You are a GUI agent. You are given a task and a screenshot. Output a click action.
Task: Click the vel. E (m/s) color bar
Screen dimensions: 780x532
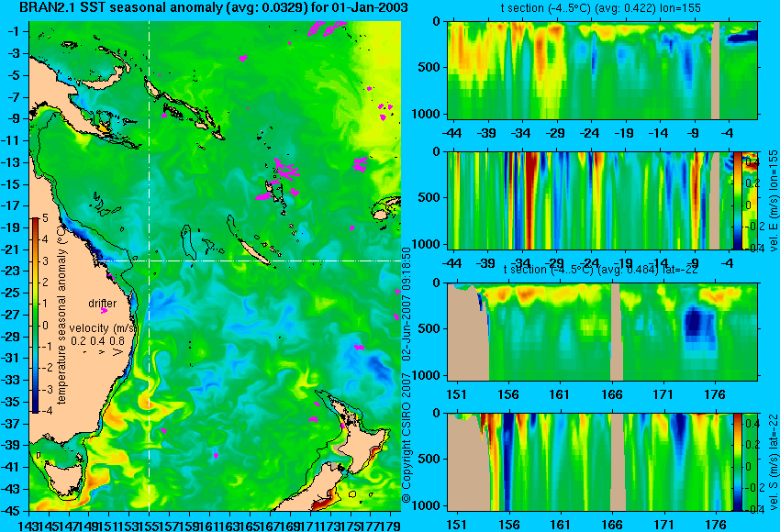737,200
